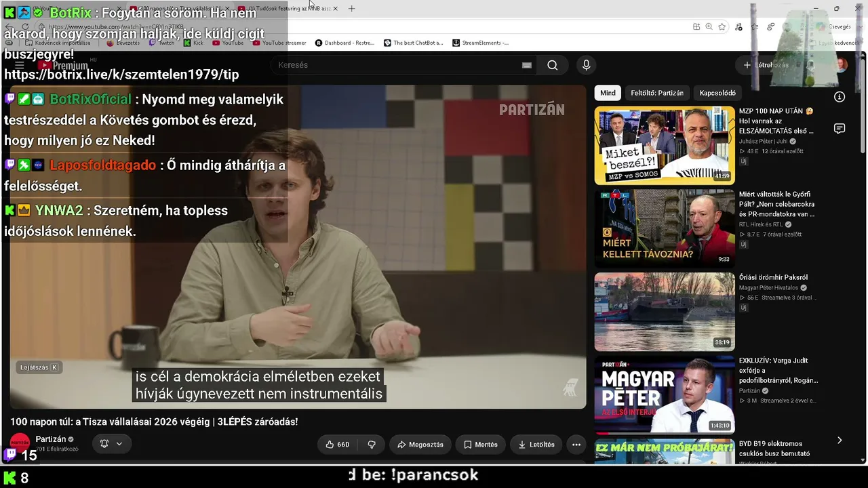Click channel name 'Magyar Péter Hivatalos'
This screenshot has height=488, width=868.
[769, 287]
